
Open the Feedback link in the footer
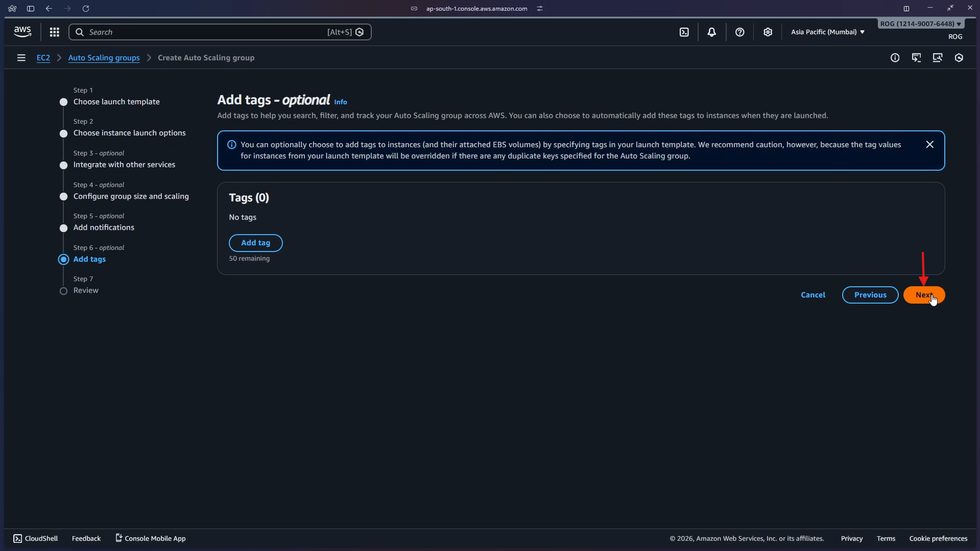pyautogui.click(x=86, y=538)
